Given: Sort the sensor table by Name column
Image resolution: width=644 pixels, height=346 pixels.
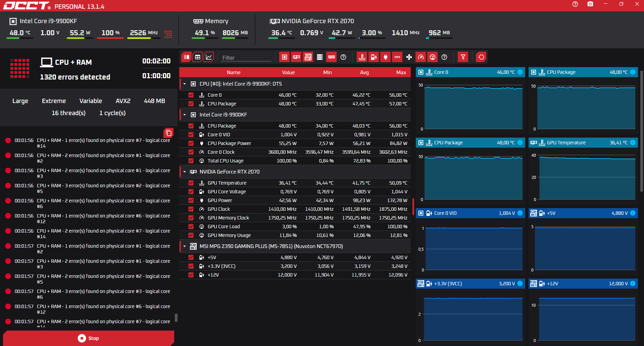Looking at the screenshot, I should (x=234, y=72).
